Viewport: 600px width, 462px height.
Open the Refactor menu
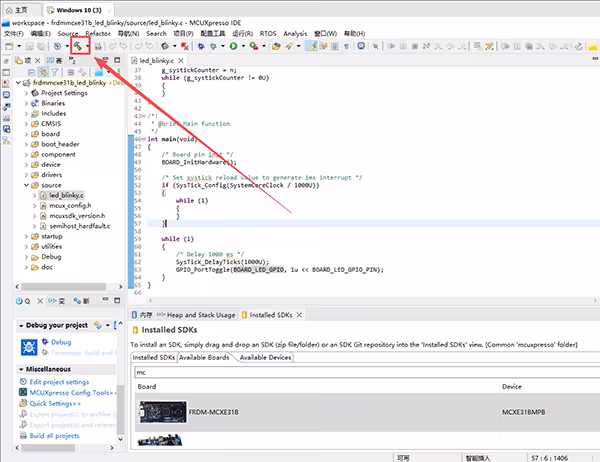[98, 34]
